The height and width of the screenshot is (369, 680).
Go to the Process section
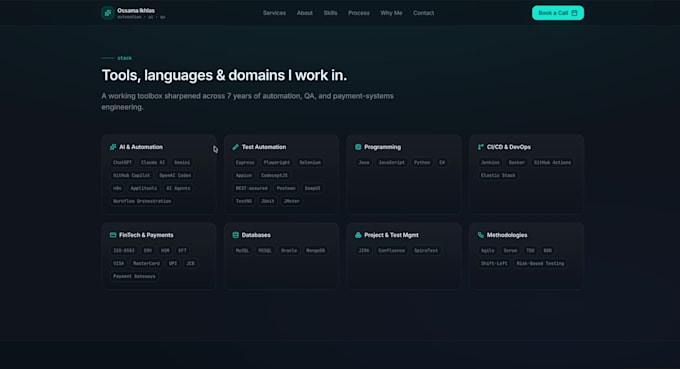tap(359, 13)
